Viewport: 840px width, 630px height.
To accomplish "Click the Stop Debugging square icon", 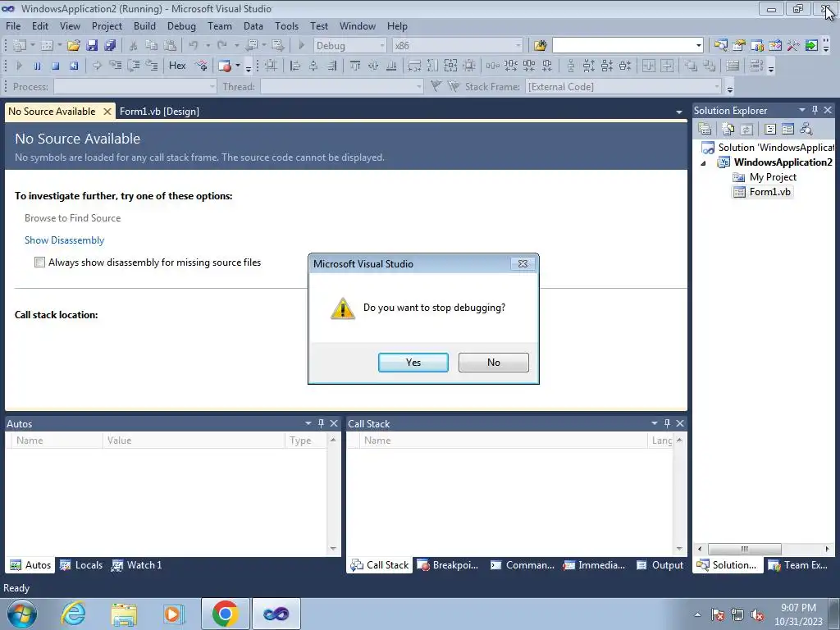I will coord(55,66).
